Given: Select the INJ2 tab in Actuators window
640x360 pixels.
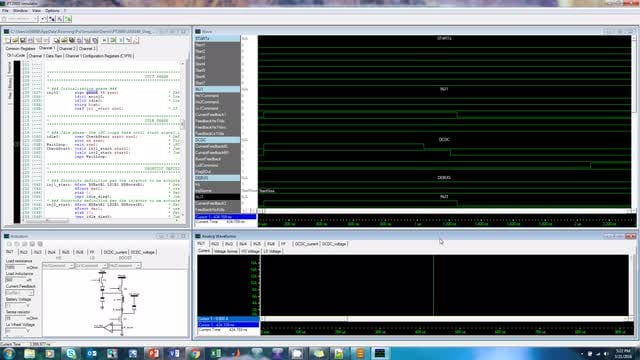Looking at the screenshot, I should coord(24,252).
